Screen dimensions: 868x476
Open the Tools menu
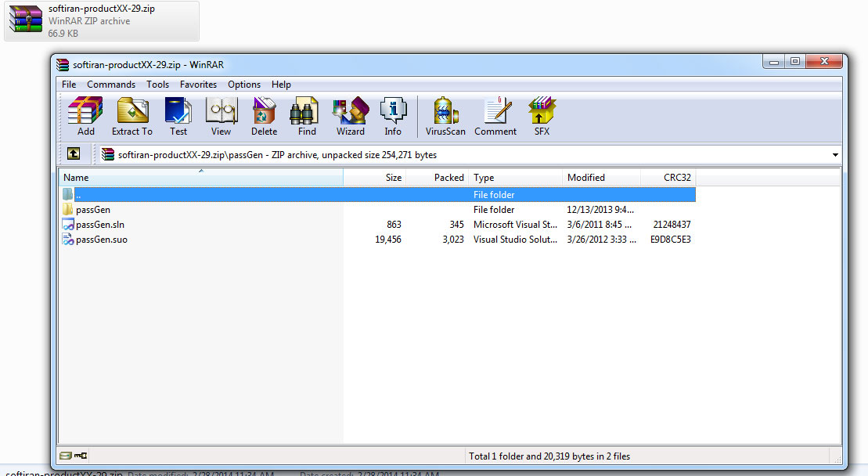click(158, 84)
